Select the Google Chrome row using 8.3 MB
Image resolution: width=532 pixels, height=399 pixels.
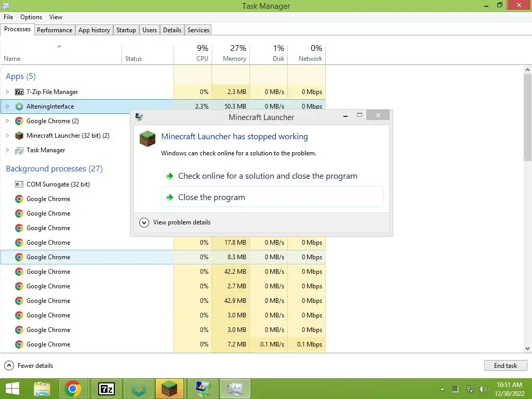tap(163, 257)
